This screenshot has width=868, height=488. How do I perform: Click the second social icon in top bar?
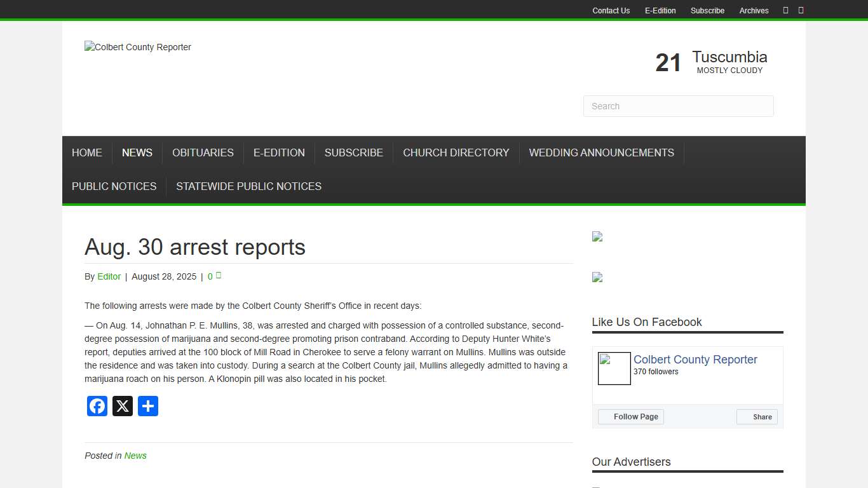coord(801,10)
